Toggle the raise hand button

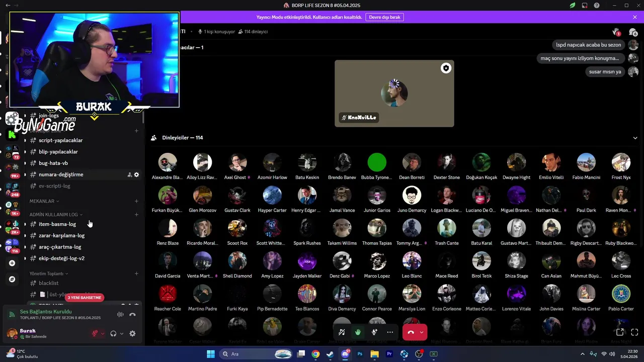pyautogui.click(x=358, y=332)
